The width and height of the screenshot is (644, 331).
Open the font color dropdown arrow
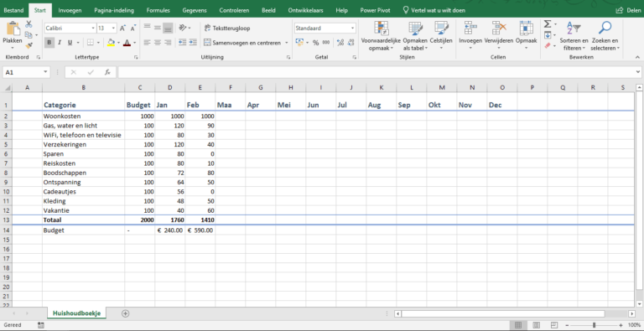click(134, 43)
